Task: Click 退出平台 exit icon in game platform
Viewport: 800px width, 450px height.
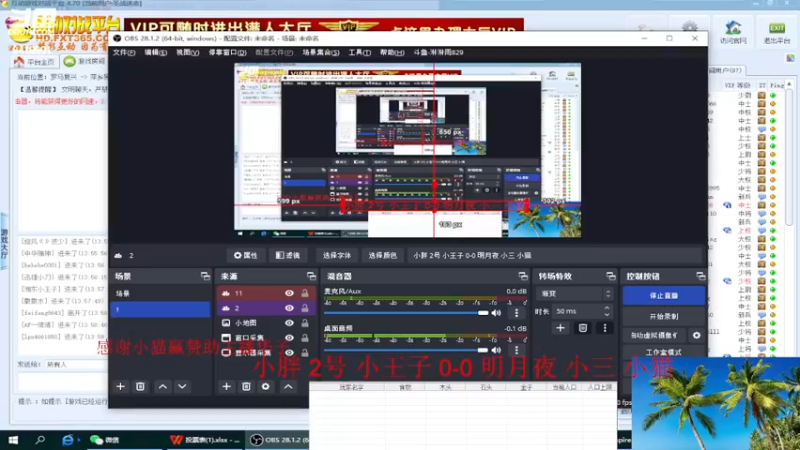Action: click(x=777, y=33)
